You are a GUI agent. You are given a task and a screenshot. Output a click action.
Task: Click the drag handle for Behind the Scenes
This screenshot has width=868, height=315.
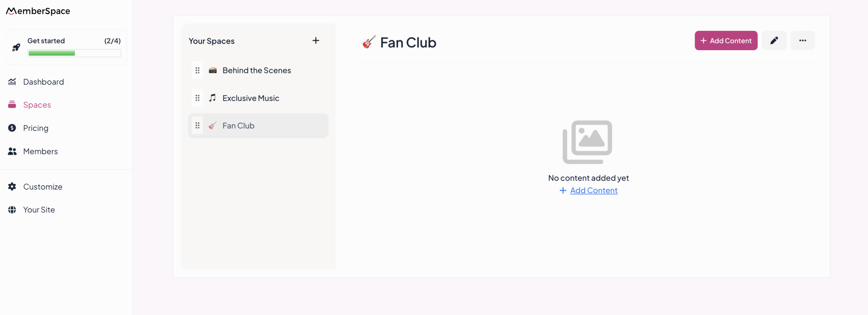point(197,70)
